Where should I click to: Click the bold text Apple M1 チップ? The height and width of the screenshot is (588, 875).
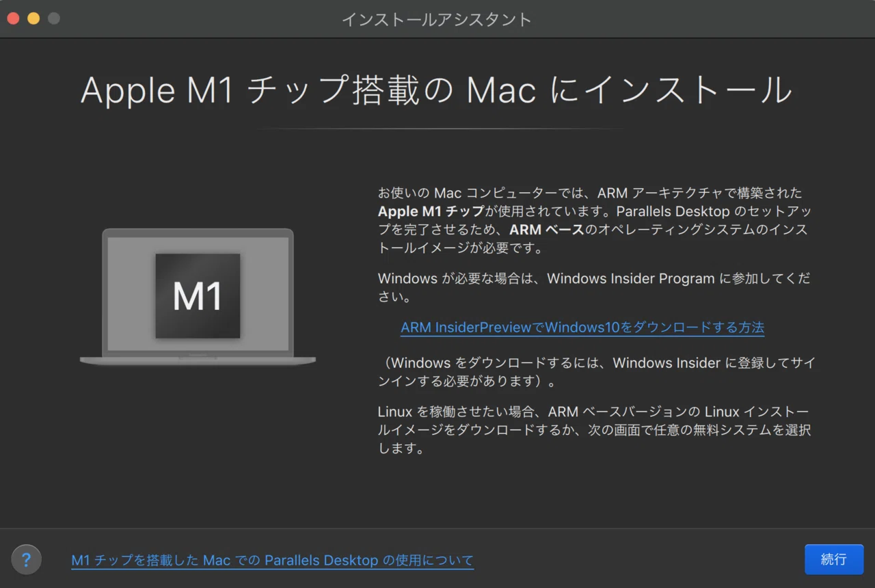click(x=431, y=211)
